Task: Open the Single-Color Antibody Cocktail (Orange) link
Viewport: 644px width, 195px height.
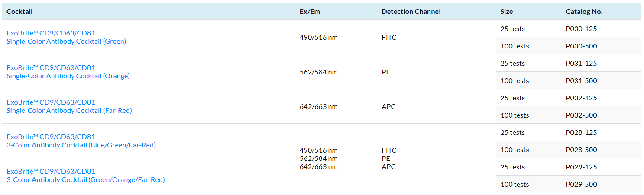Action: (68, 72)
